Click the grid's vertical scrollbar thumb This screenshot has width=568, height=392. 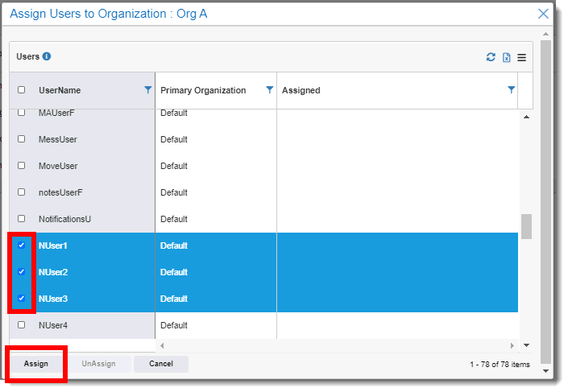pyautogui.click(x=526, y=226)
